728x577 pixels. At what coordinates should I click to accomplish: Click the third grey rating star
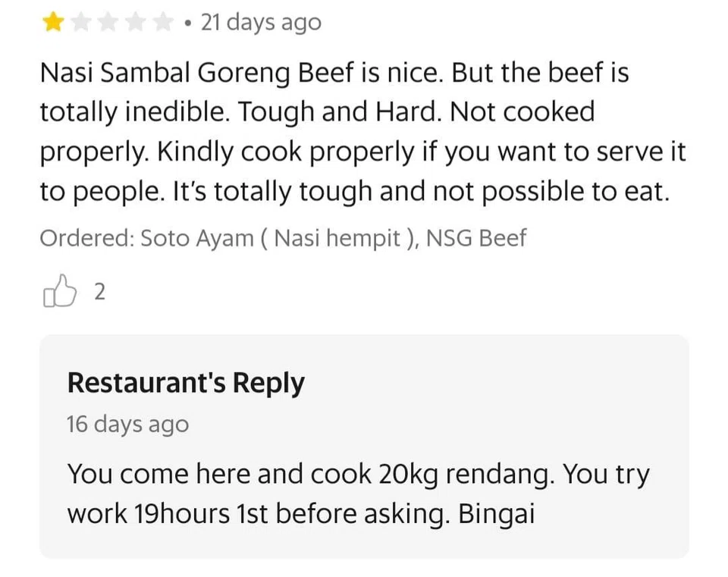pyautogui.click(x=107, y=23)
